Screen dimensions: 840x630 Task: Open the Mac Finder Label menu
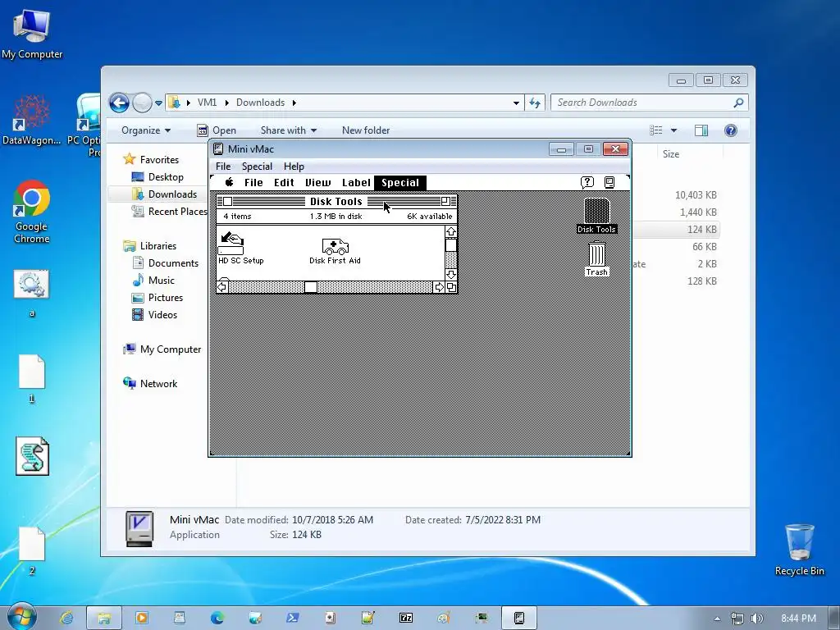[356, 182]
